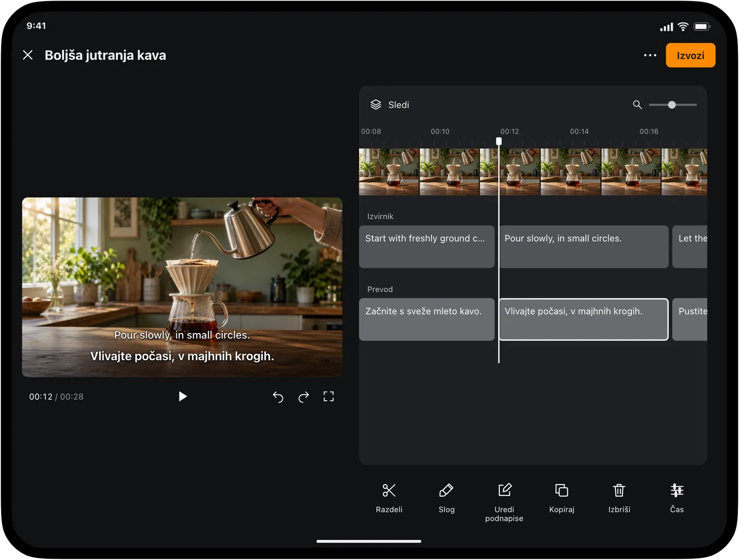Open the Slog style tool

pos(447,498)
